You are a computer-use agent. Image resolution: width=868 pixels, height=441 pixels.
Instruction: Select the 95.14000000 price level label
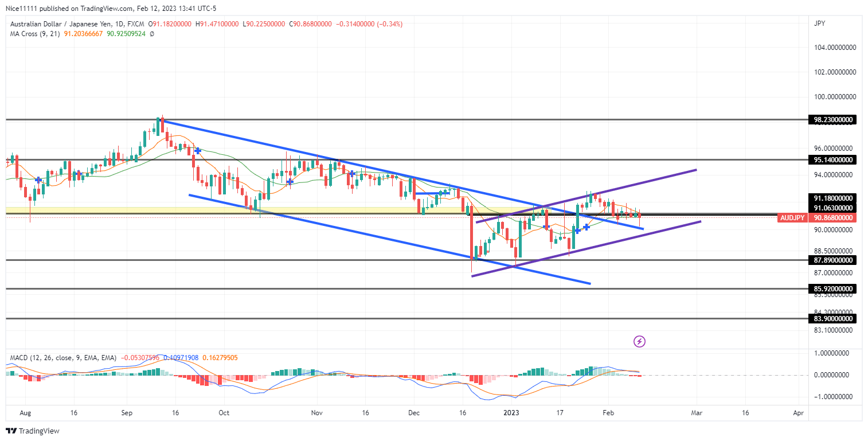(834, 159)
